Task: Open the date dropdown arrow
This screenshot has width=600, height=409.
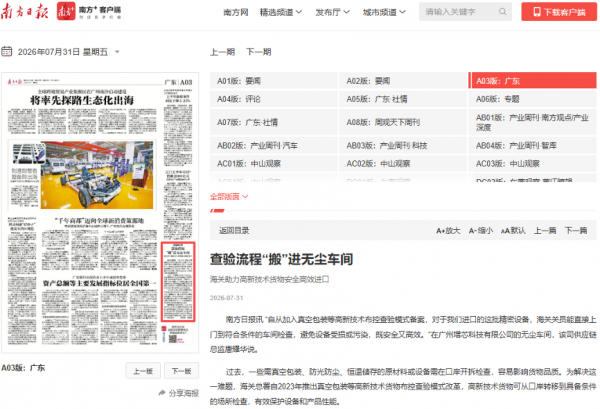Action: pyautogui.click(x=117, y=52)
